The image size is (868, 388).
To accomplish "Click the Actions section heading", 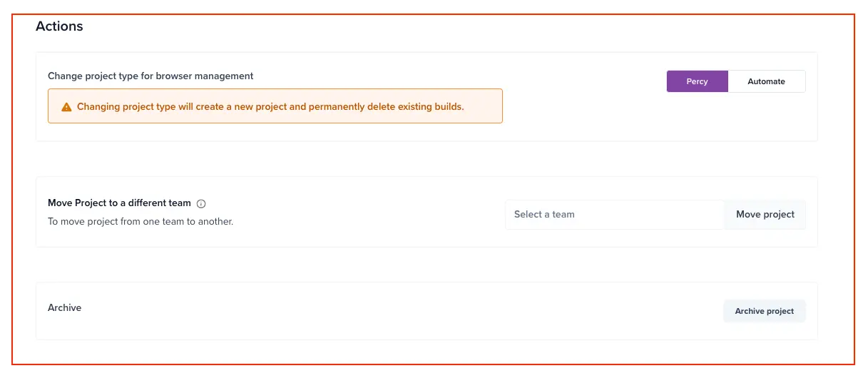I will coord(59,26).
